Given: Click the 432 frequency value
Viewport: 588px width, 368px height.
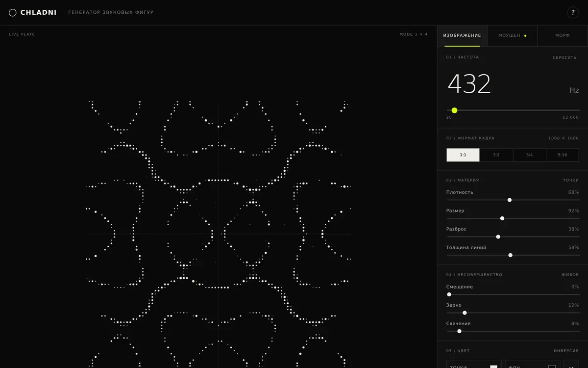Looking at the screenshot, I should pyautogui.click(x=469, y=84).
